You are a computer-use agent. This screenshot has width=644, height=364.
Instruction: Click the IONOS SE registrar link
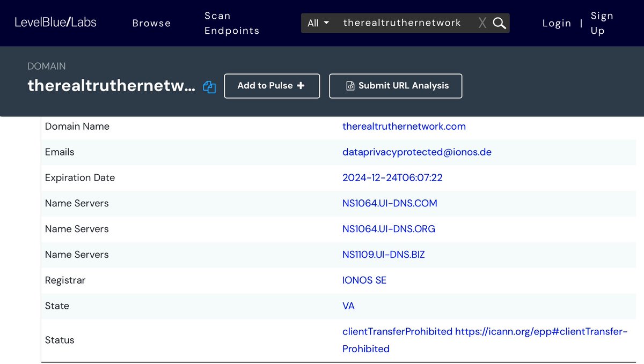click(364, 280)
